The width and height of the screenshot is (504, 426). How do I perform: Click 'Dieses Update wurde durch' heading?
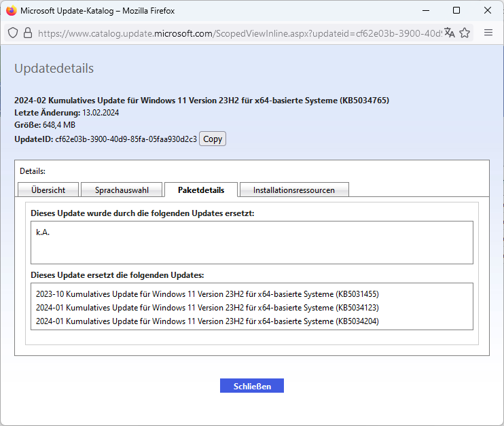point(143,213)
